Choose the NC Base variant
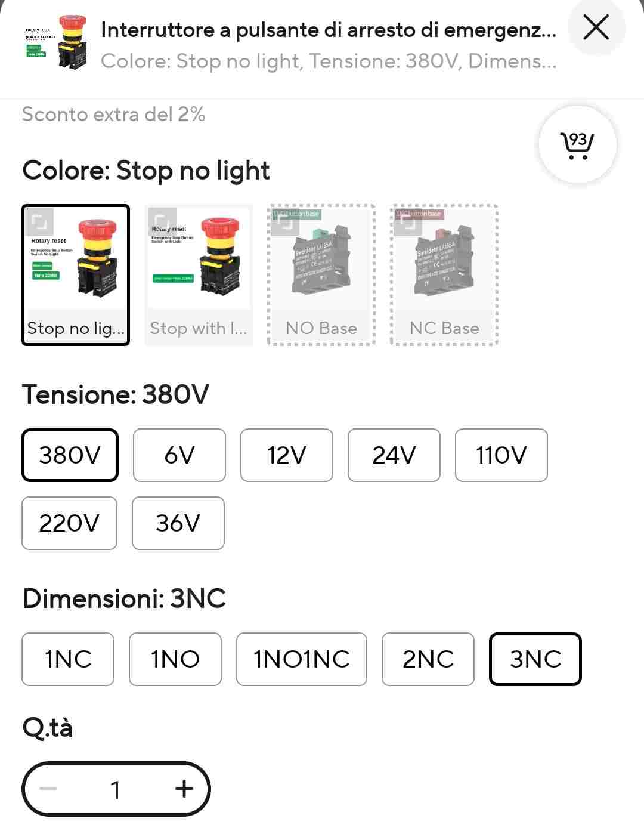Image resolution: width=644 pixels, height=840 pixels. point(444,275)
